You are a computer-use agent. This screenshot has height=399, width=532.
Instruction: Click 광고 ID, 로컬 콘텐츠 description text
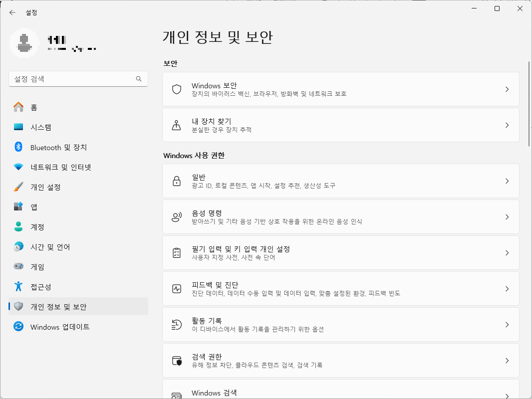[x=264, y=186]
